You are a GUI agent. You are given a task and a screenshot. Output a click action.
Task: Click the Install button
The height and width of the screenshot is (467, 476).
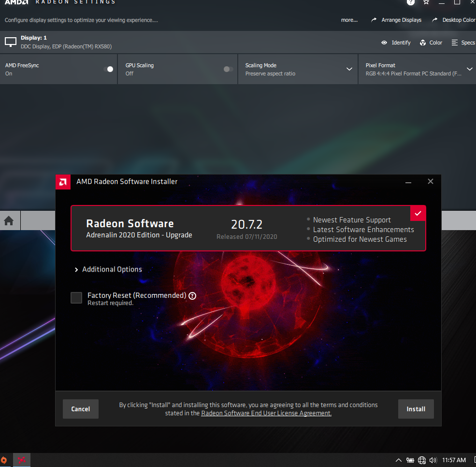[x=416, y=409]
